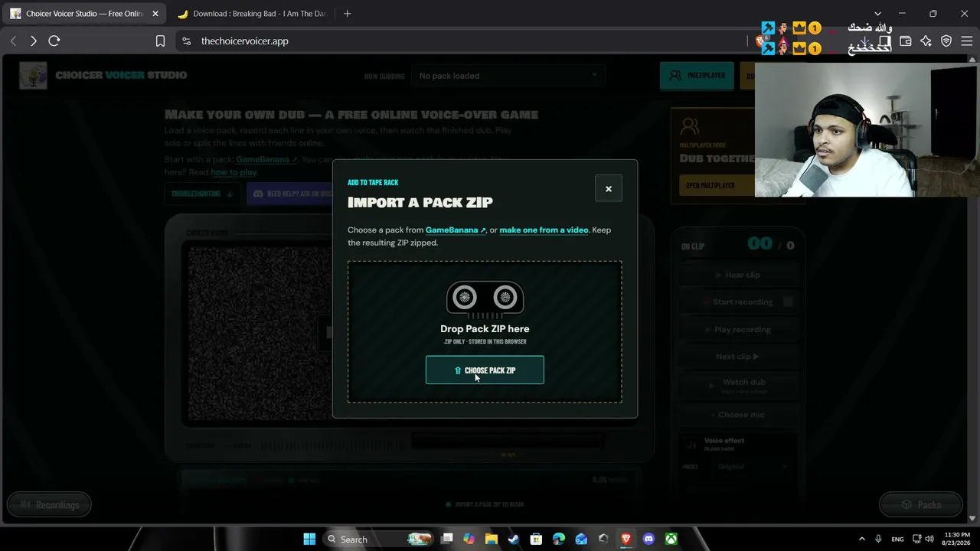Open the Brave VPN shield icon
The width and height of the screenshot is (980, 551).
point(946,41)
